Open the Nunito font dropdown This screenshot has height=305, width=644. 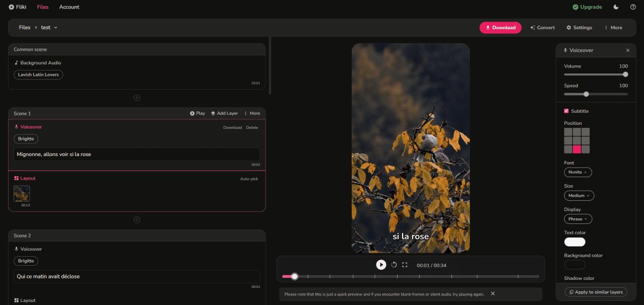pos(578,172)
